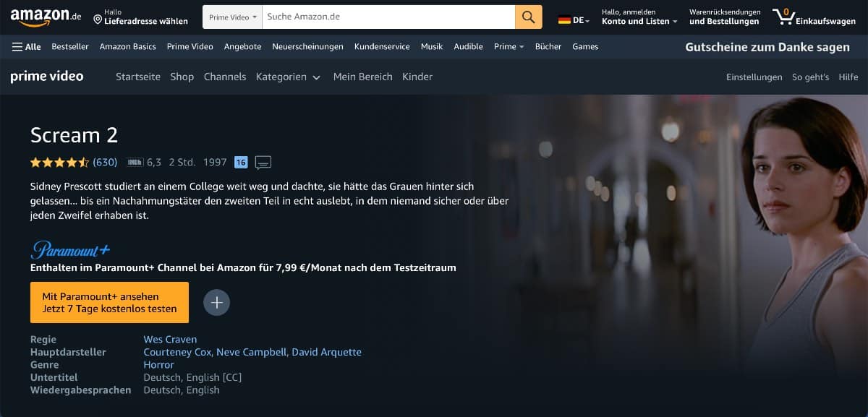Open David Arquette actor link
868x417 pixels.
coord(327,352)
